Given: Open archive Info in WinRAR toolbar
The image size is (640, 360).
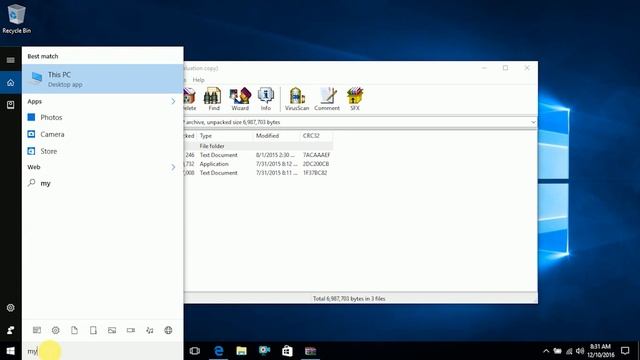Looking at the screenshot, I should pyautogui.click(x=266, y=99).
